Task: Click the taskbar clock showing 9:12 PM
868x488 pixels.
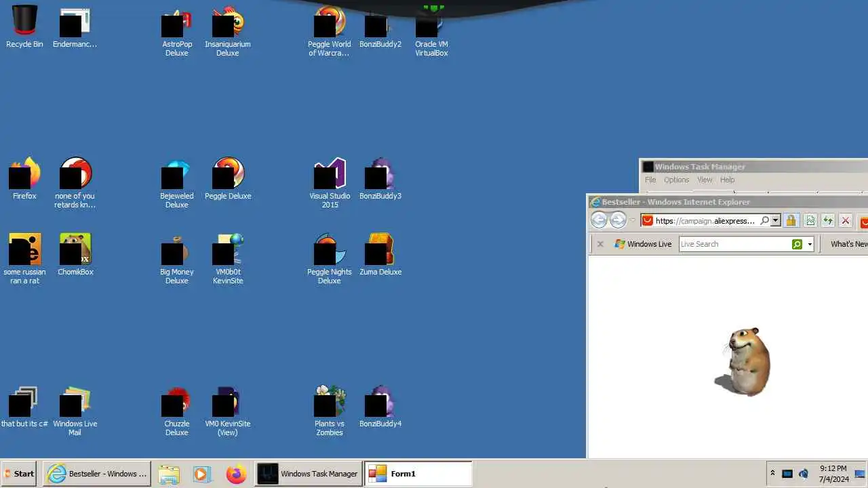Action: pyautogui.click(x=833, y=474)
